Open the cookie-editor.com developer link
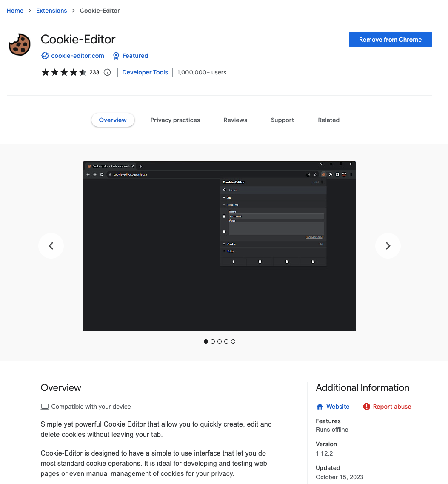Viewport: 448px width, 484px height. tap(77, 56)
